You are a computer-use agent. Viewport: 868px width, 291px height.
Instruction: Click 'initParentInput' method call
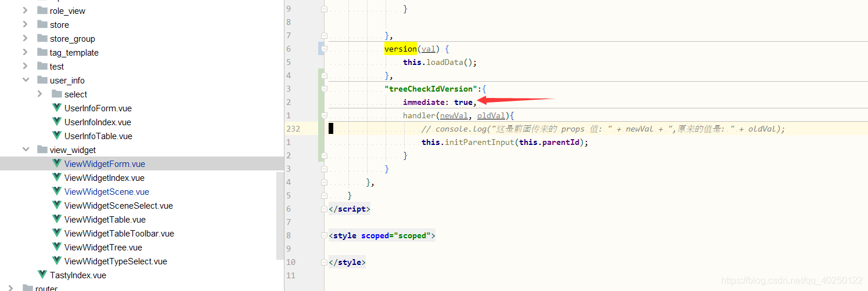tap(480, 142)
